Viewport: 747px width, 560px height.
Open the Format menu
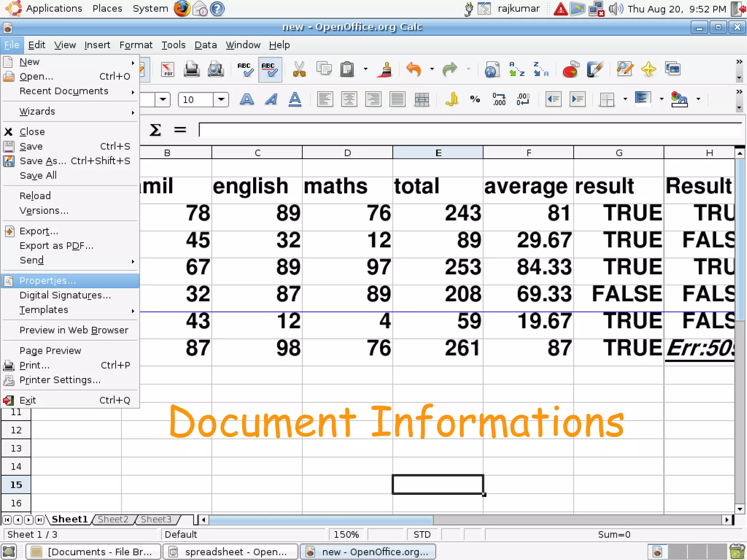click(136, 45)
